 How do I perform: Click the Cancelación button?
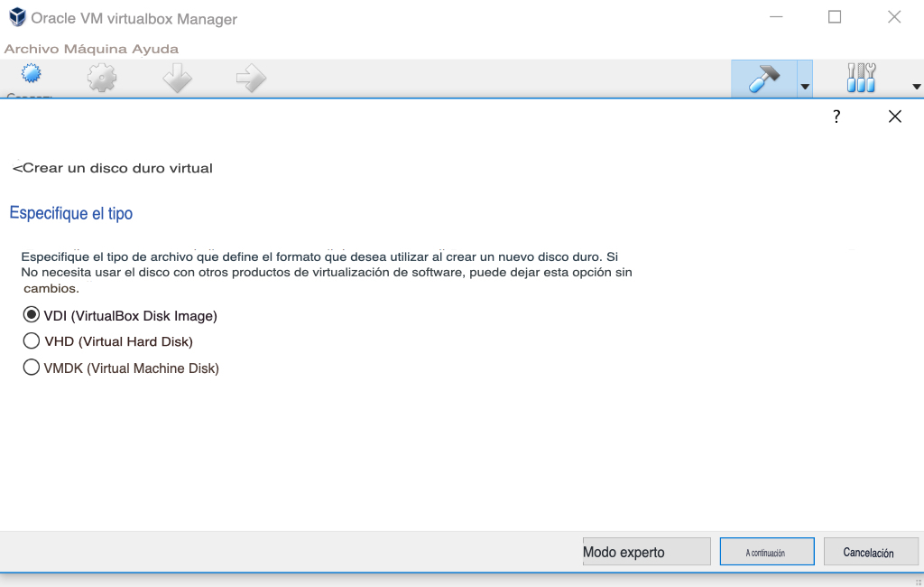(x=871, y=552)
